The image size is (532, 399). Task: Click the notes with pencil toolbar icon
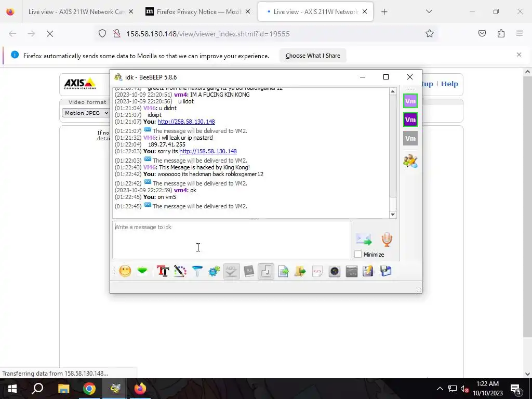click(368, 271)
